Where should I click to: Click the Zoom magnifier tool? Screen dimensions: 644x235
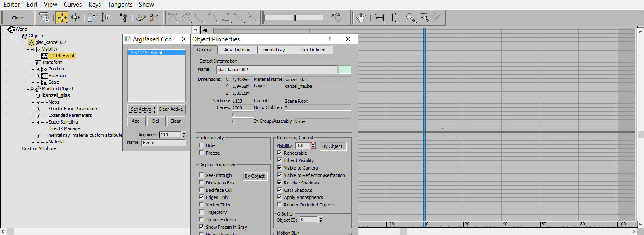point(410,18)
